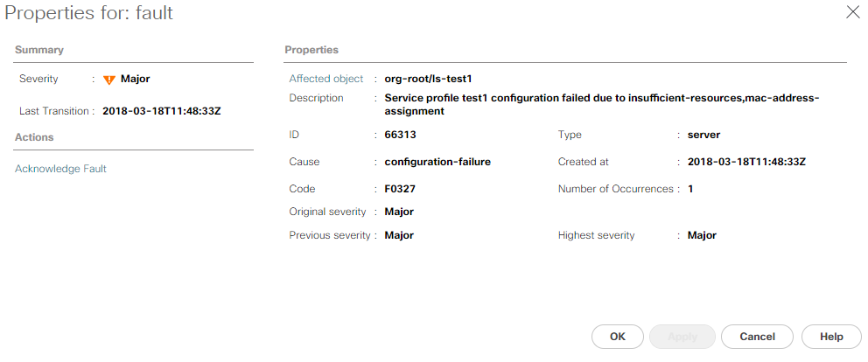Dismiss dialog with Cancel button

pyautogui.click(x=757, y=337)
